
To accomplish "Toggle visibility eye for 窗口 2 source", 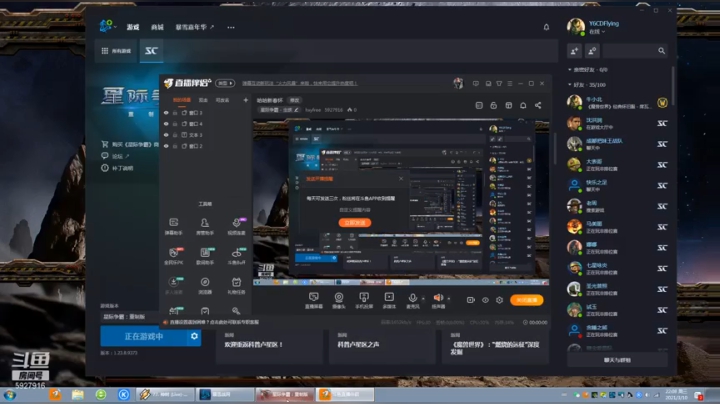I will 166,146.
